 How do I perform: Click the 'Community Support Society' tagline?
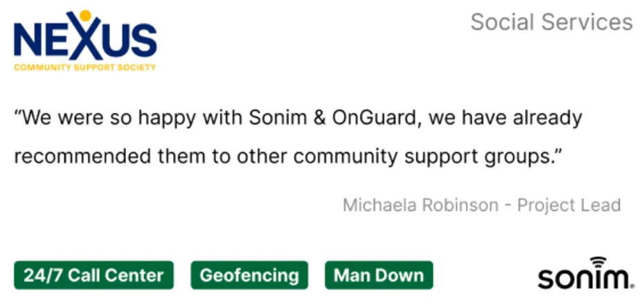(x=85, y=67)
